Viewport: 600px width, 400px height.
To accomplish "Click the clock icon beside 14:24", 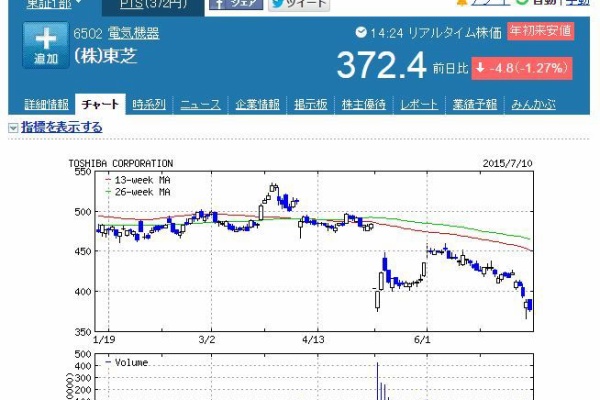I will point(361,33).
